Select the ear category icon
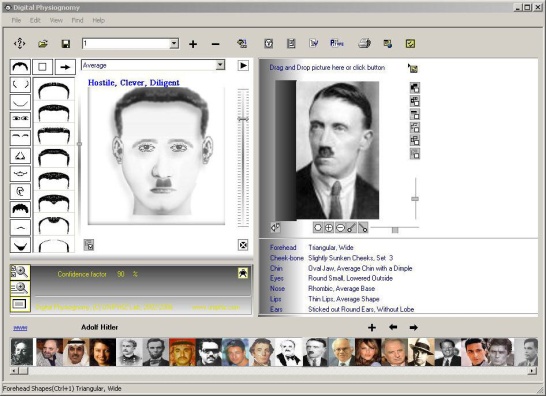Image resolution: width=546 pixels, height=396 pixels. 20,191
